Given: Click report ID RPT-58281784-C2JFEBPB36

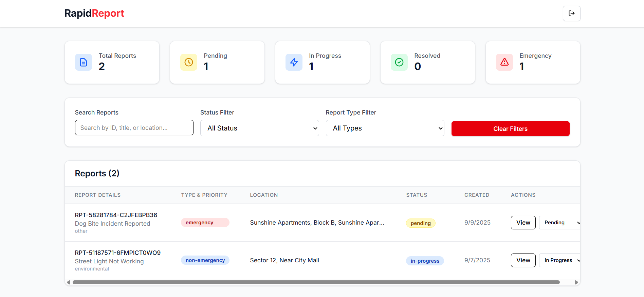Looking at the screenshot, I should click(x=116, y=215).
